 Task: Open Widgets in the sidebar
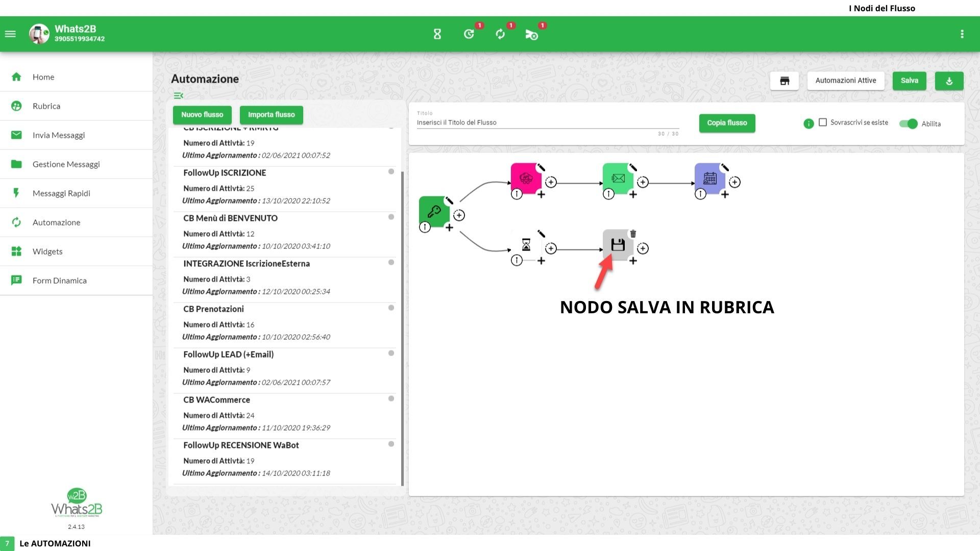pyautogui.click(x=77, y=252)
